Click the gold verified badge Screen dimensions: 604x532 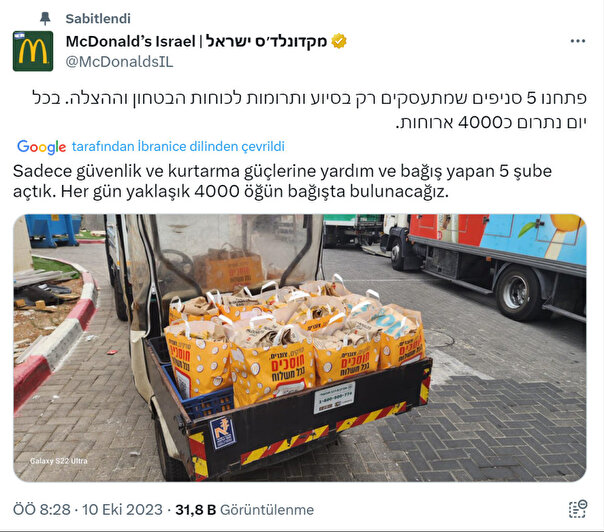tap(339, 41)
